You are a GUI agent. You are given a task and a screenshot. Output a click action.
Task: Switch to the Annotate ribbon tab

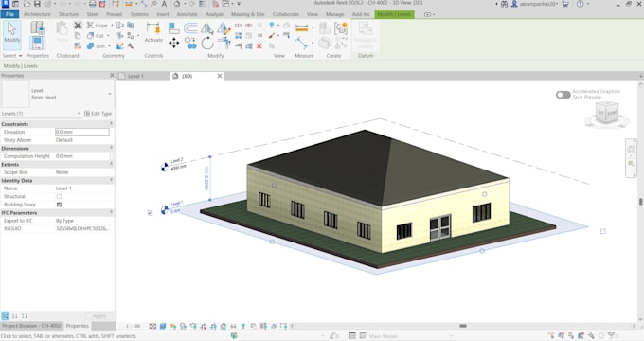pyautogui.click(x=187, y=14)
